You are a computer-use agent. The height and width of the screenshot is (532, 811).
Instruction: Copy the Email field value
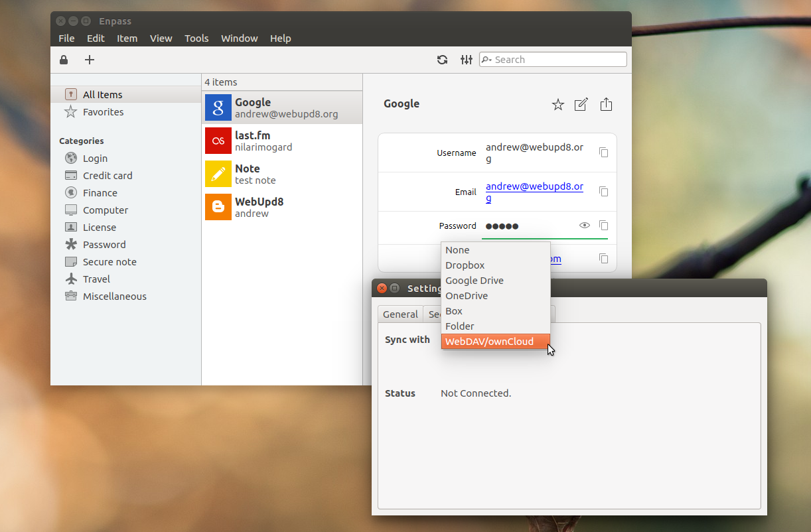point(603,192)
